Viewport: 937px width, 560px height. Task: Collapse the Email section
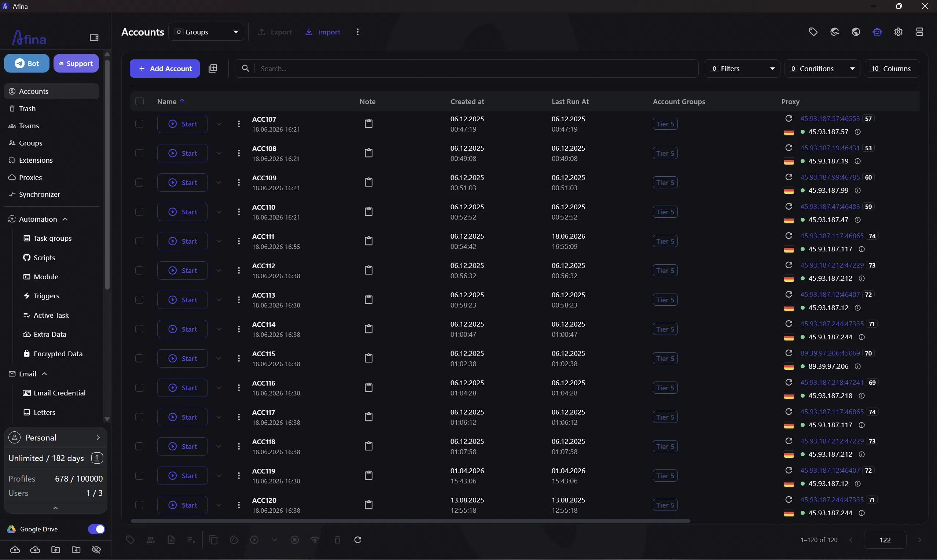pyautogui.click(x=44, y=374)
